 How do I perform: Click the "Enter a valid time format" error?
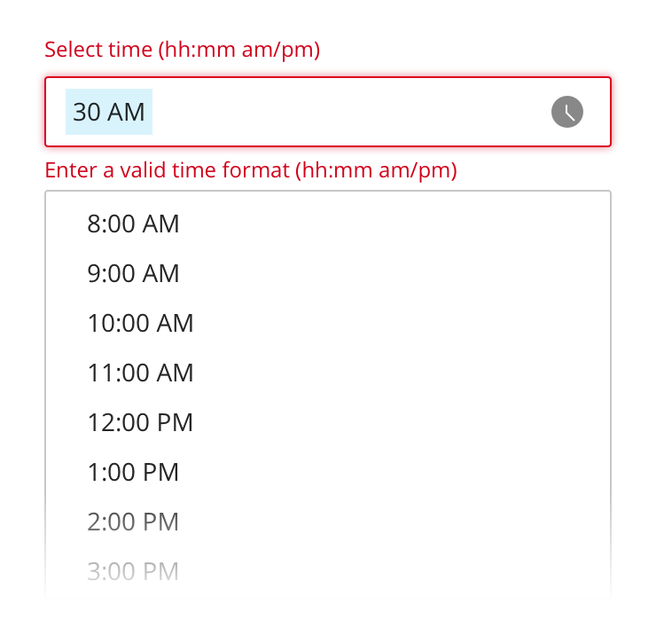point(251,169)
